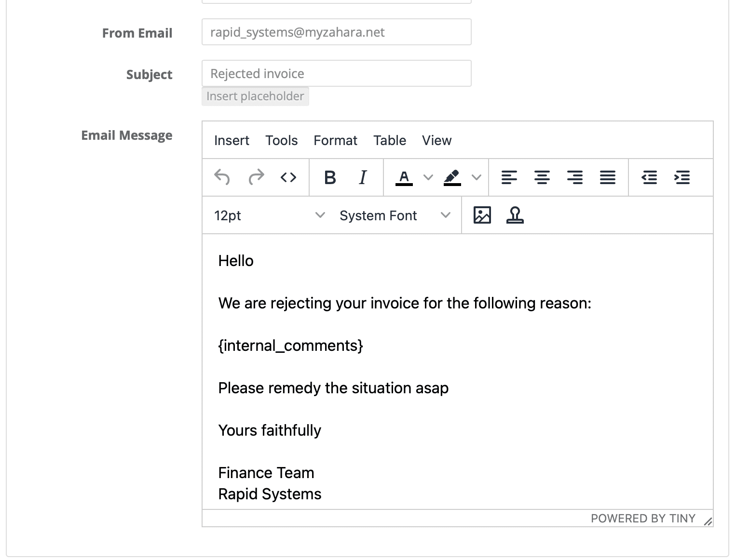This screenshot has width=736, height=560.
Task: Open the System Font family dropdown
Action: [x=395, y=215]
